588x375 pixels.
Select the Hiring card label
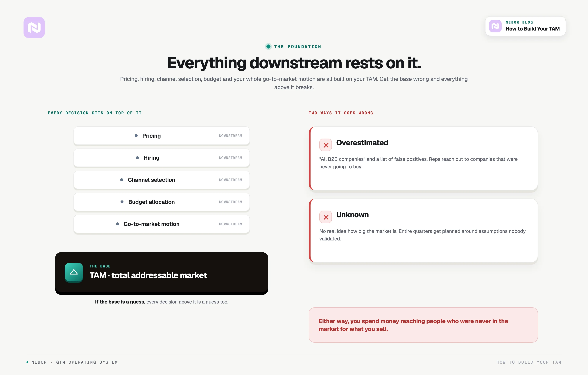tap(151, 158)
